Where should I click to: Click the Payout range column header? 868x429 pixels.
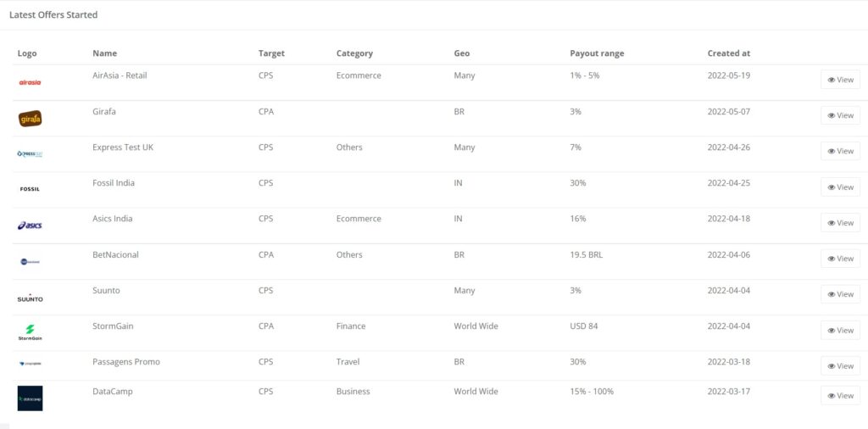coord(597,53)
